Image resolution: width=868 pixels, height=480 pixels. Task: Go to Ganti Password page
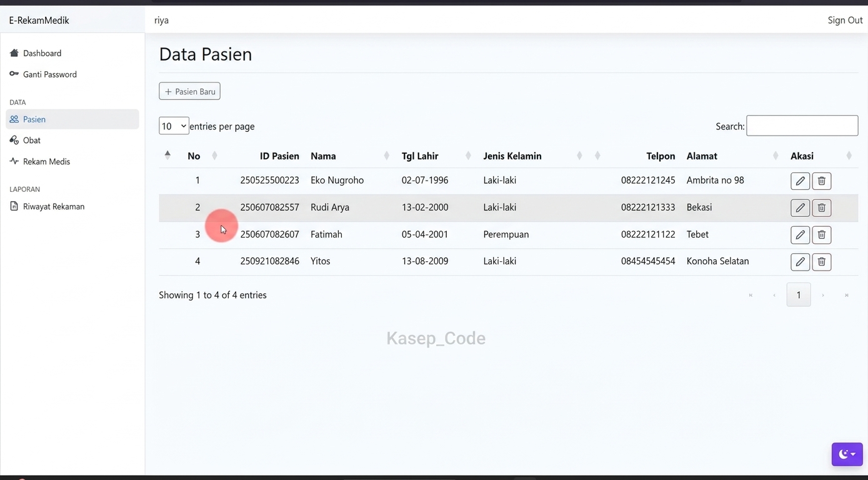click(x=72, y=74)
